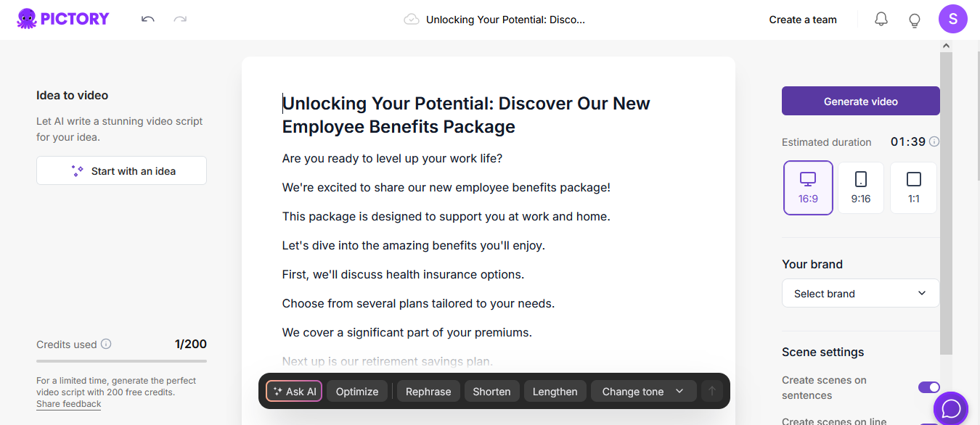Open the Select brand dropdown

pos(860,294)
